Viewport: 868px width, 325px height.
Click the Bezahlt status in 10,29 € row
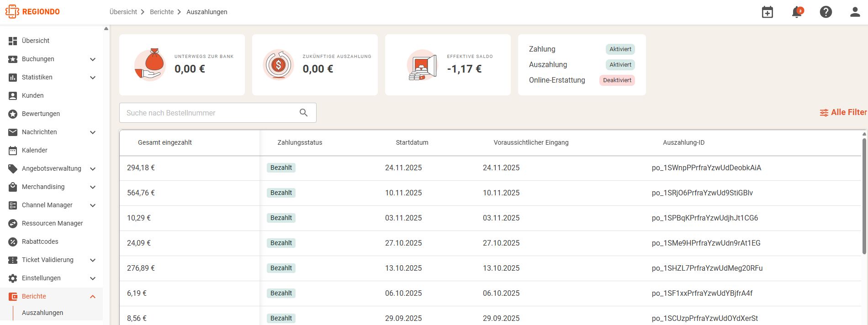point(281,218)
